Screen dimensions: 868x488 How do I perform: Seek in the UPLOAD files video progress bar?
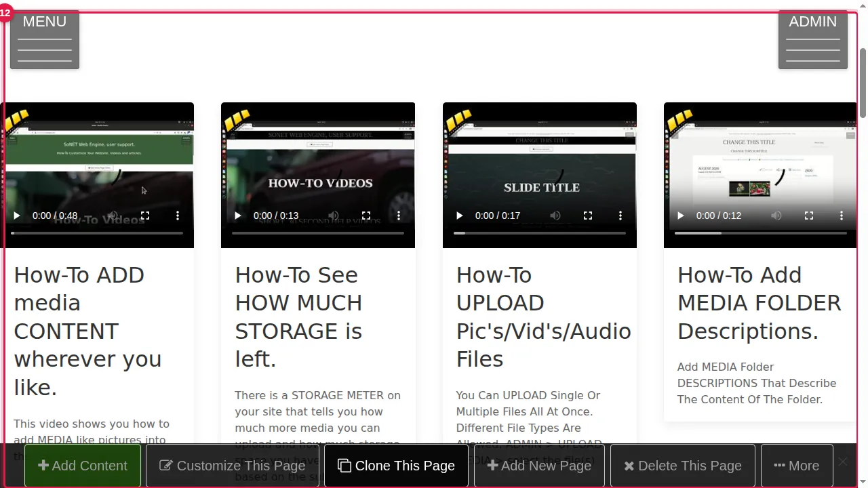[x=540, y=233]
